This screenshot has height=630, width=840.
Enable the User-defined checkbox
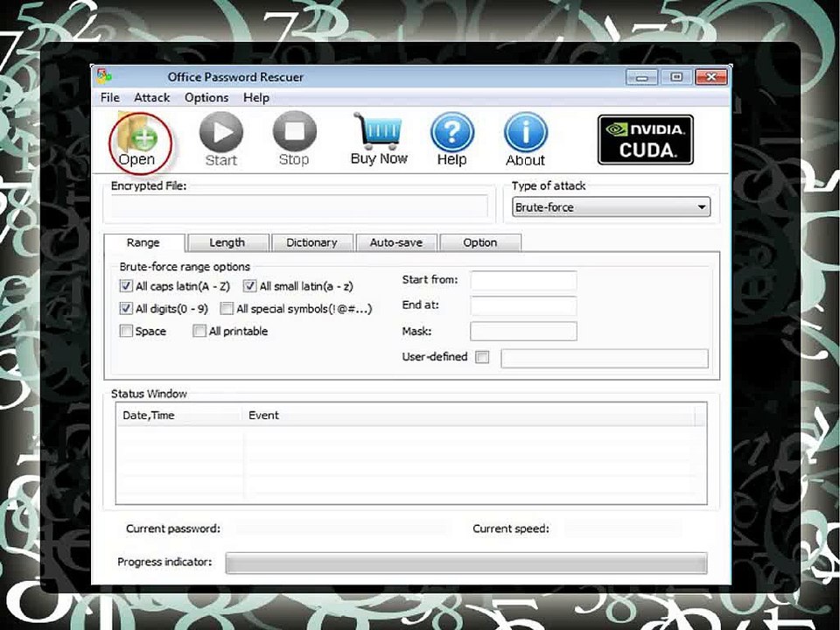point(482,357)
